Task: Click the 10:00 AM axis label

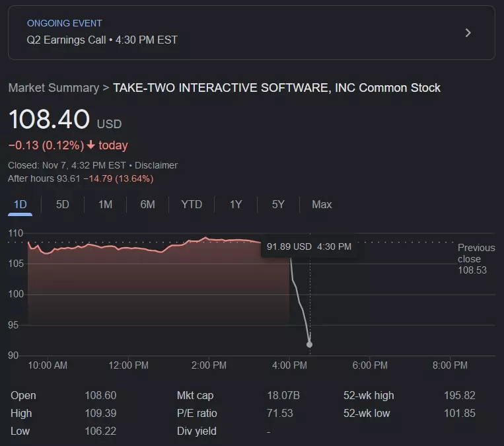Action: point(48,365)
